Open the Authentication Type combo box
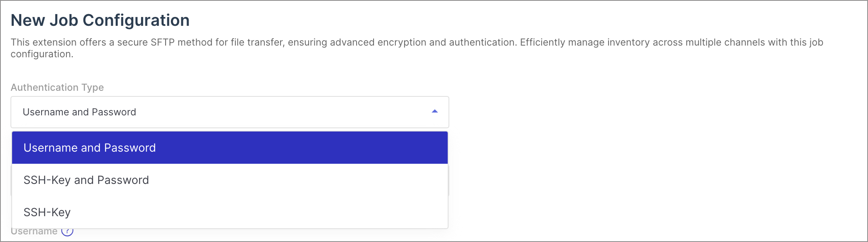 [x=230, y=112]
